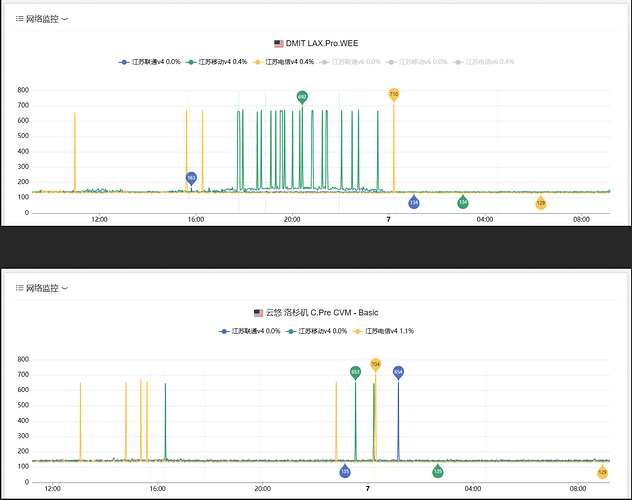Click the blue 654 peak marker in 云悠 chart
Viewport: 632px width, 500px height.
point(398,372)
